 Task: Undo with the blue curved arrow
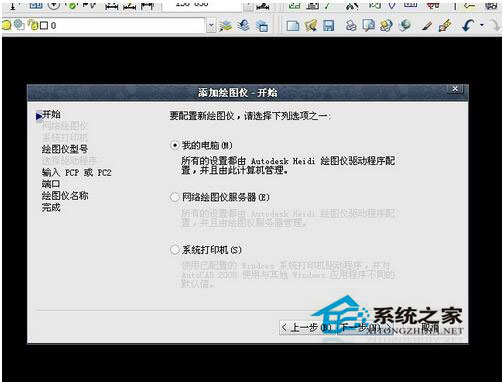[x=469, y=26]
